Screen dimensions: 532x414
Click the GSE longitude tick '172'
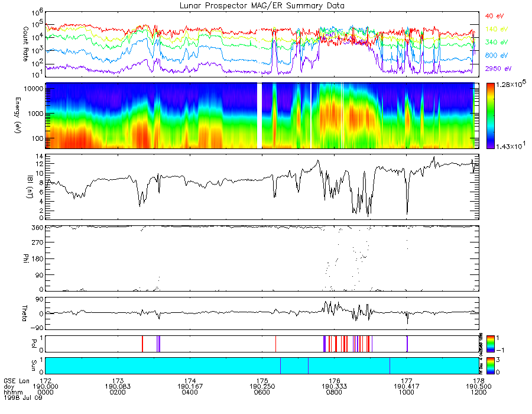click(x=46, y=381)
